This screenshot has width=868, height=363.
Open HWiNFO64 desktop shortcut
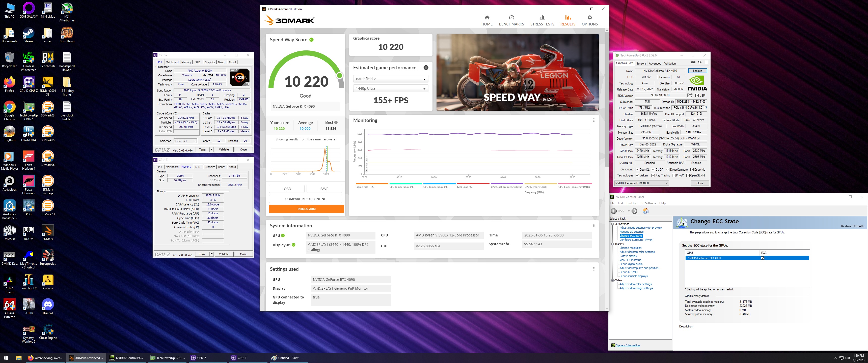click(x=29, y=134)
